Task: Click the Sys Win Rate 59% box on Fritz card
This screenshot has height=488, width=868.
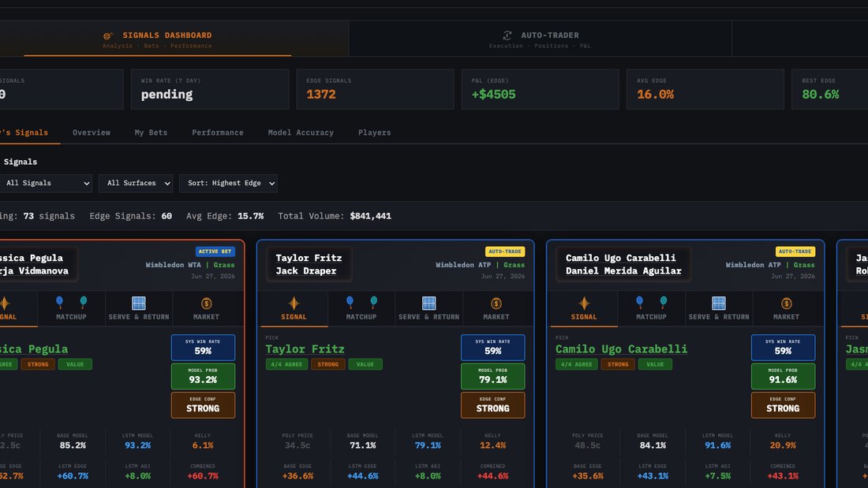Action: pos(492,348)
